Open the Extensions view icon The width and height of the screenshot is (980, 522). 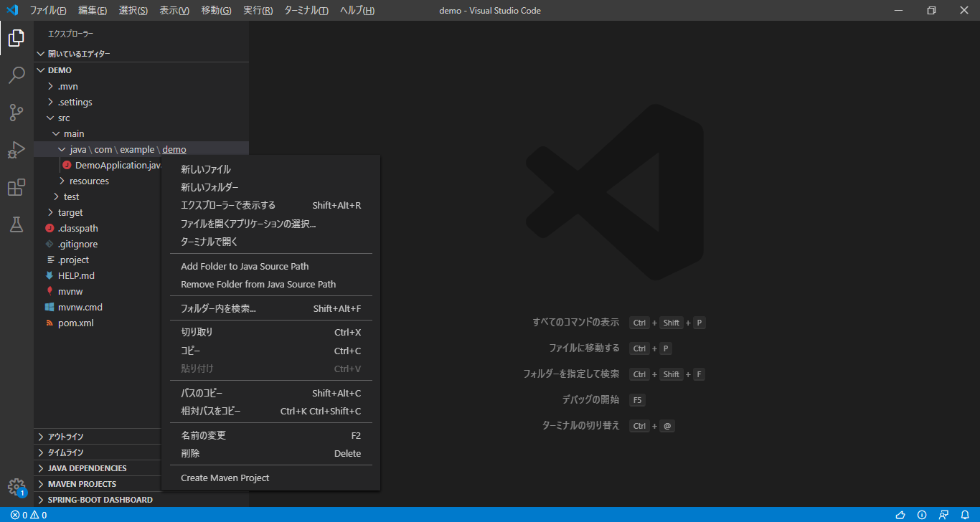pos(17,187)
